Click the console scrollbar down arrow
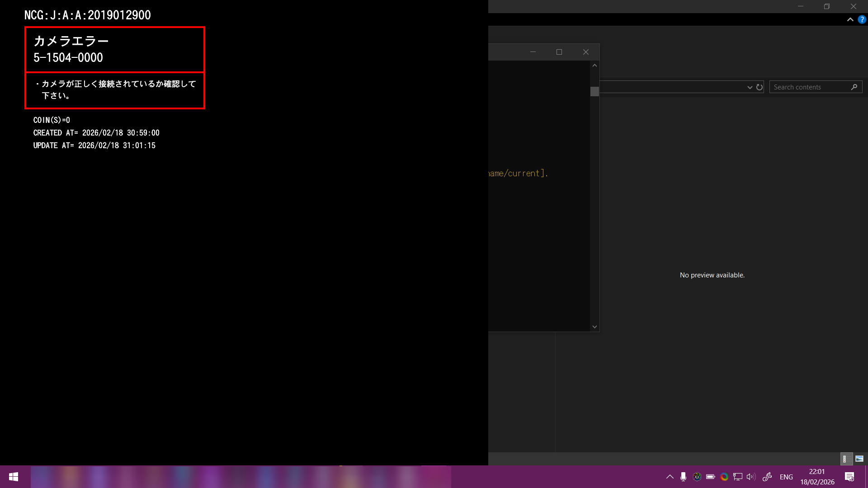Viewport: 868px width, 488px height. coord(594,327)
